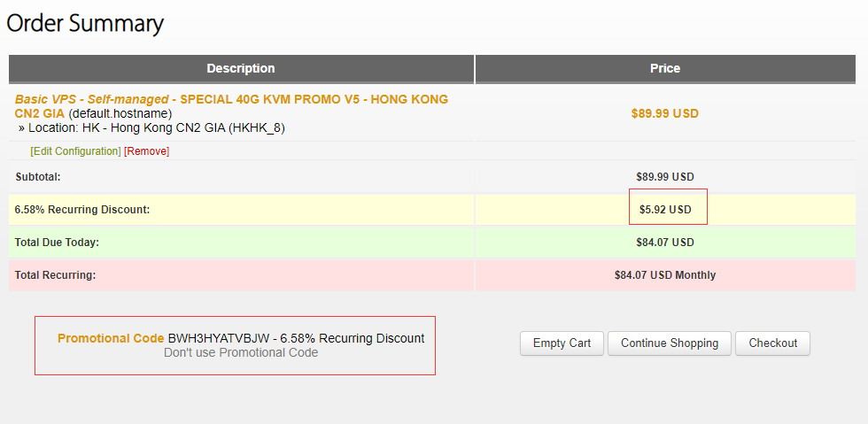Screen dimensions: 868x424
Task: Click the Total Due Today amount $84.07
Action: [x=665, y=243]
